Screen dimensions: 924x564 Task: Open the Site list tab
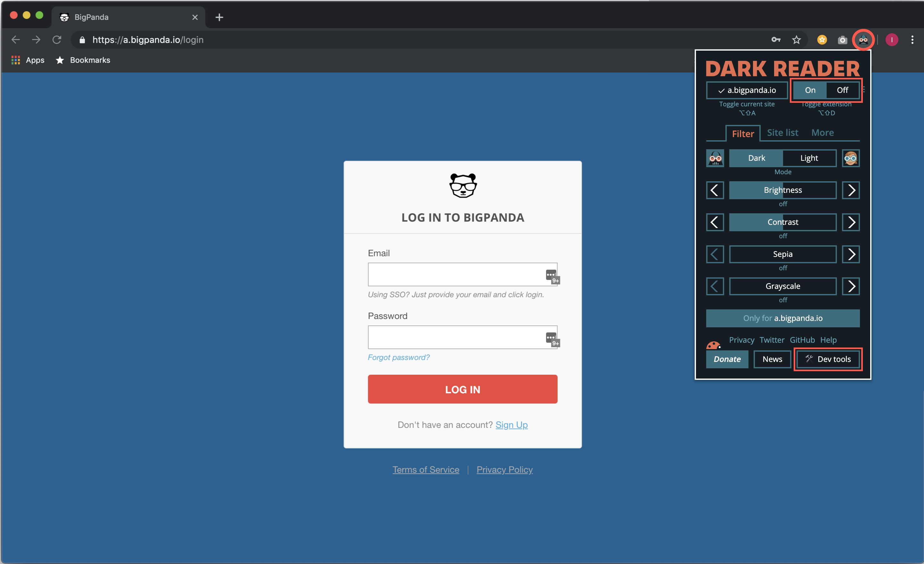click(782, 133)
